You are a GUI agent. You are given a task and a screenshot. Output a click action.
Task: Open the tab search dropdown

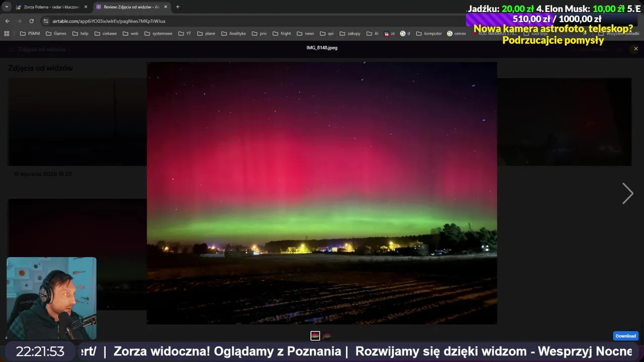click(7, 7)
